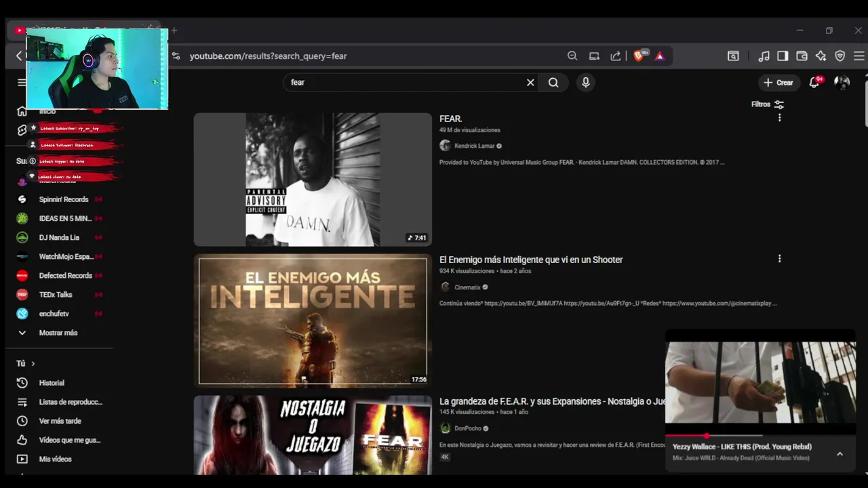
Task: Click the Brave Shields lion icon
Action: 638,56
